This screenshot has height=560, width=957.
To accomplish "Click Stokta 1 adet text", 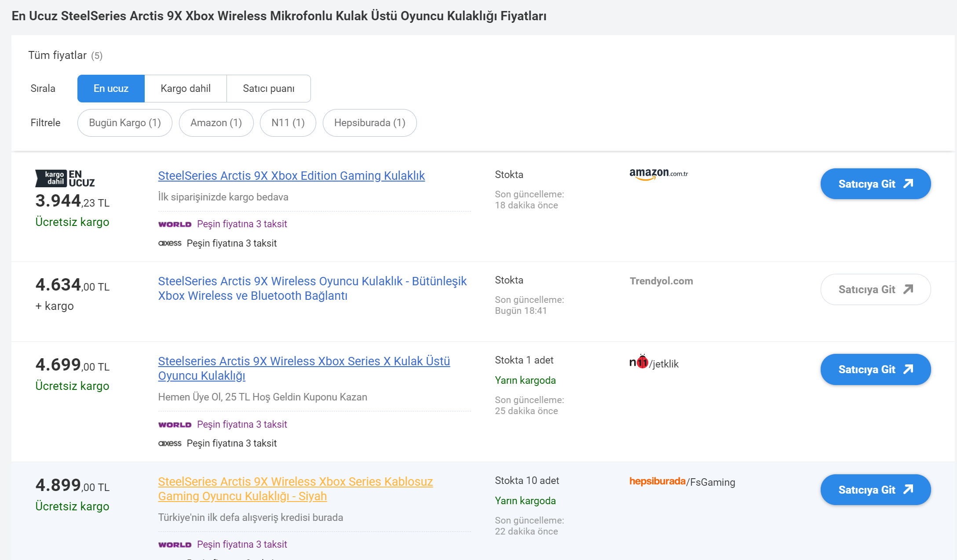I will (x=524, y=360).
